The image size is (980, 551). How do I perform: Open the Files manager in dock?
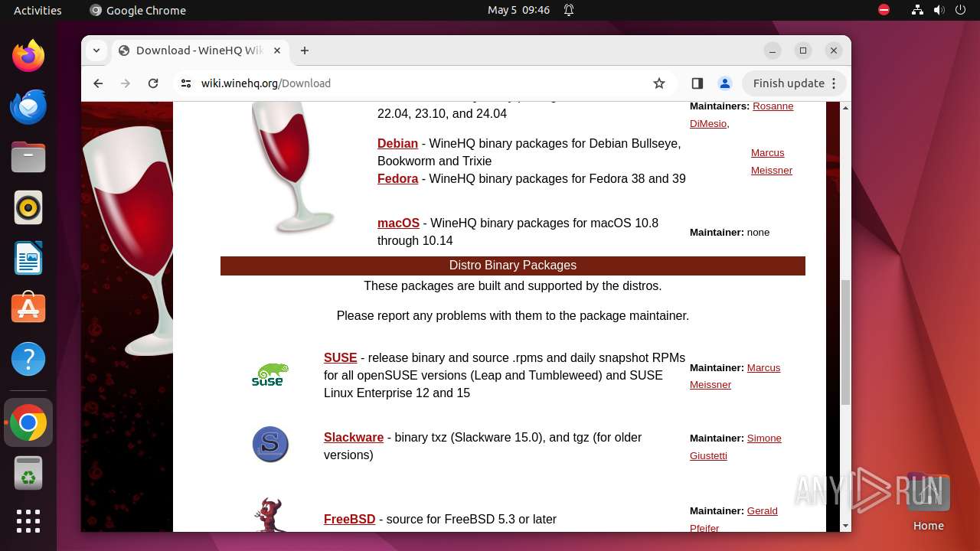[28, 157]
